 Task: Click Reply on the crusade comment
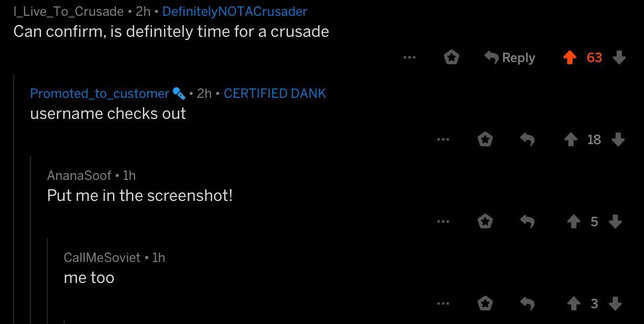click(x=509, y=57)
